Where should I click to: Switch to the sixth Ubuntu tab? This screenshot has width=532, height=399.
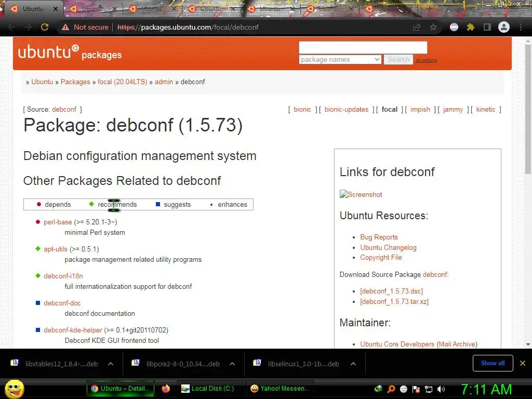tap(329, 9)
